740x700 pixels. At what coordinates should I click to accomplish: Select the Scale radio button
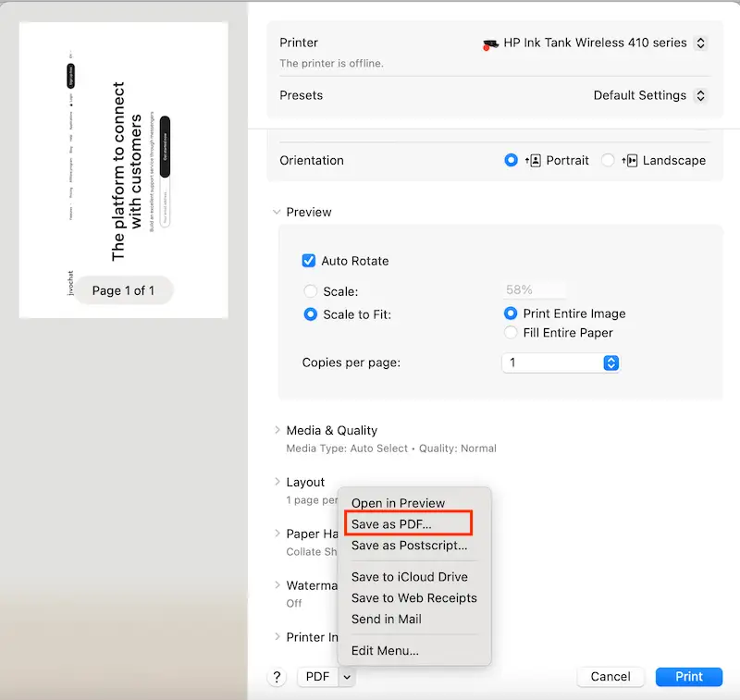(311, 291)
